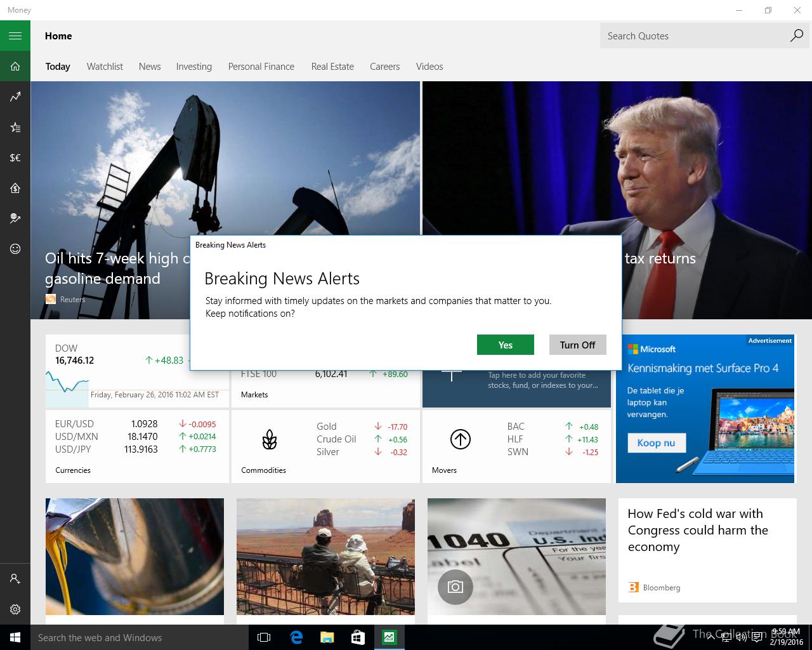Click the Movers up-arrow circle icon
The width and height of the screenshot is (812, 650).
pos(460,439)
